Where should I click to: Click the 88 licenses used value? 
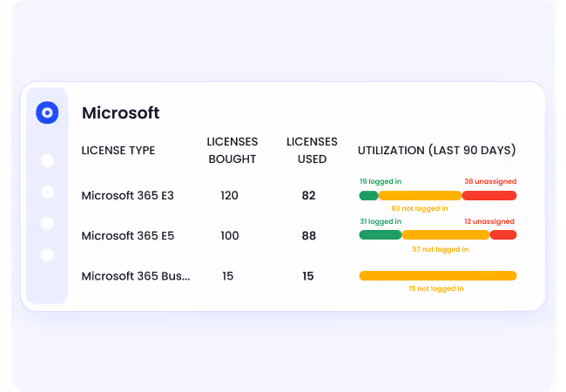point(308,236)
